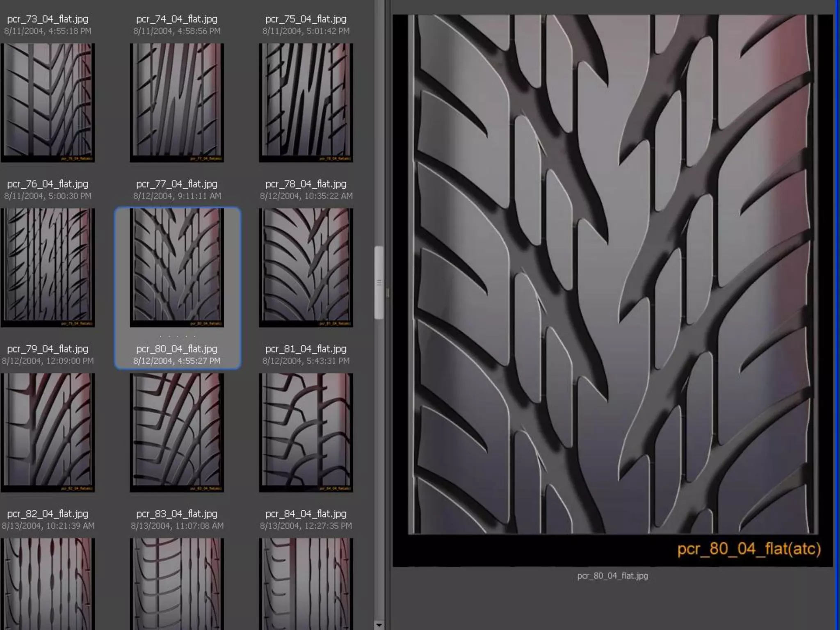Click the pcr_84_04_flat.jpg filename label

pyautogui.click(x=306, y=514)
